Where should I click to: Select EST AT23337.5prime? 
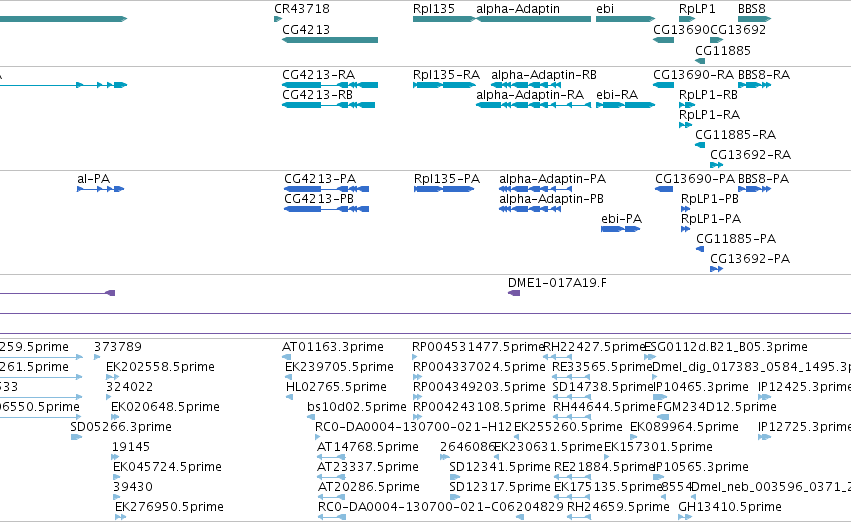[x=369, y=467]
